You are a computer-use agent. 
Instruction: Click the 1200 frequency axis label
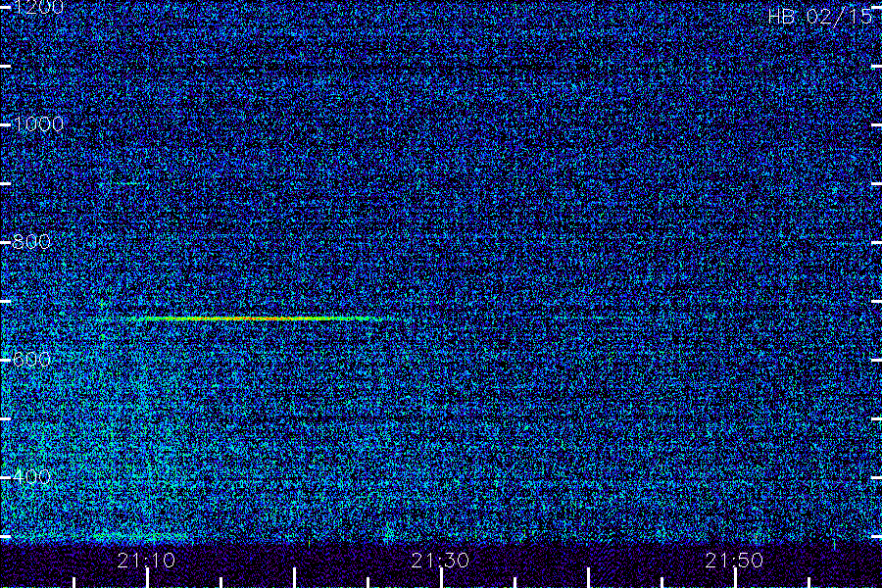click(38, 7)
